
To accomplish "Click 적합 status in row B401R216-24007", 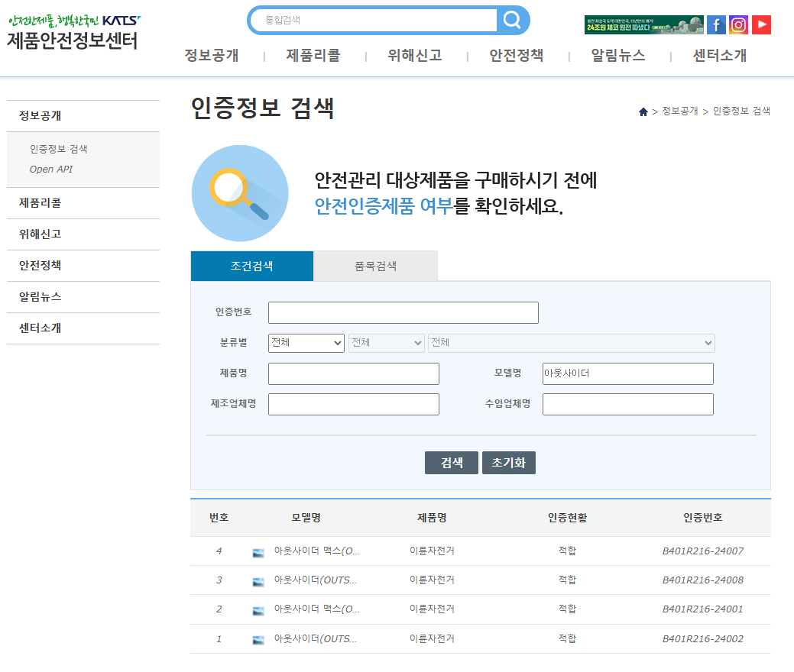I will [567, 551].
